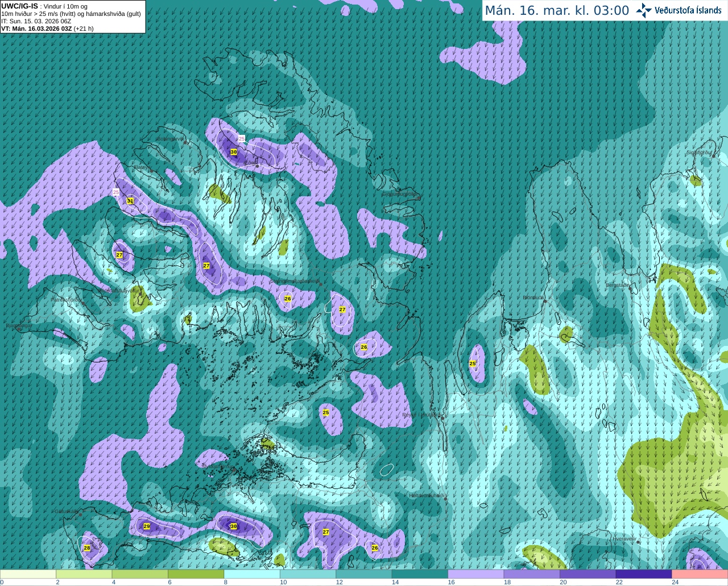728x586 pixels.
Task: Click the yellow 28 gust label near Gufuskálar
Action: click(x=87, y=548)
